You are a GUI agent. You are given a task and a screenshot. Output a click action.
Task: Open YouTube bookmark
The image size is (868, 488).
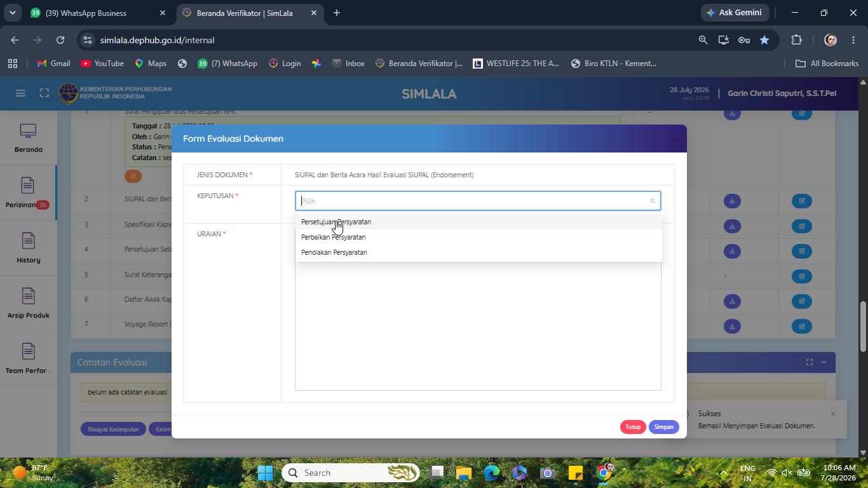tap(102, 64)
